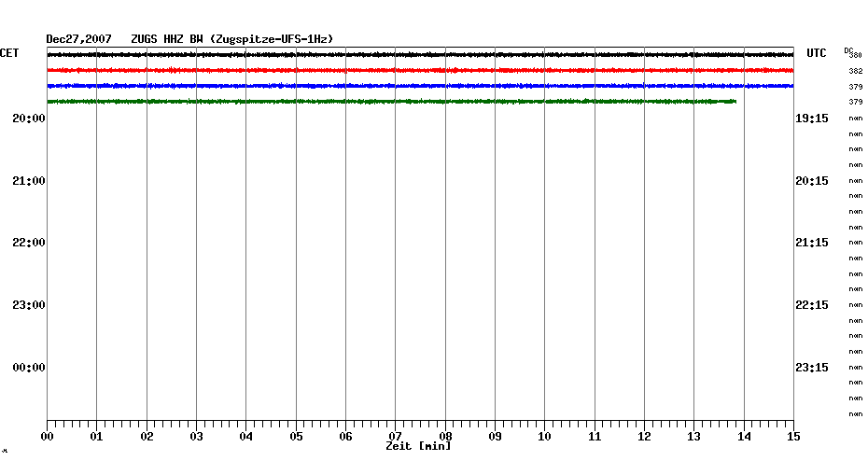The height and width of the screenshot is (461, 868).
Task: Click the DC value 379 beside green trace
Action: (x=855, y=103)
